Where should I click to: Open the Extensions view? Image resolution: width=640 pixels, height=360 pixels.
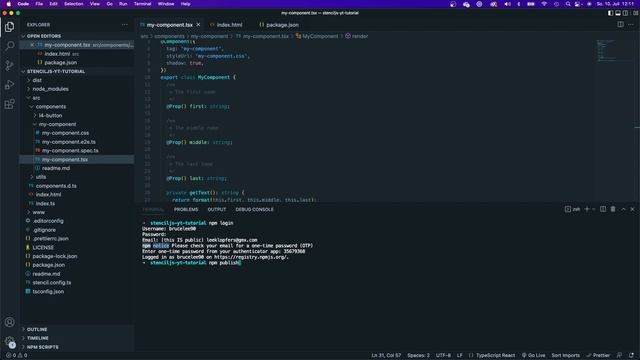(9, 104)
